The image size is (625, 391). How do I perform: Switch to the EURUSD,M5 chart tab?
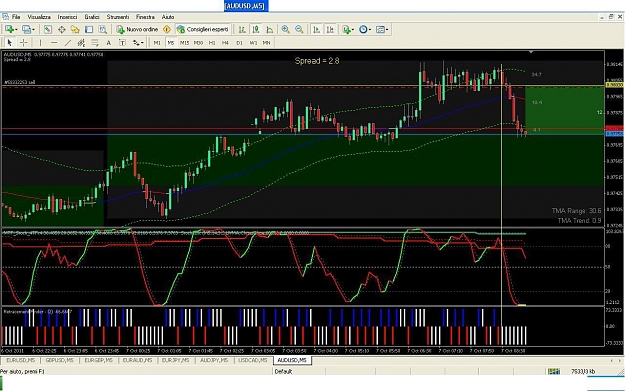(x=20, y=360)
